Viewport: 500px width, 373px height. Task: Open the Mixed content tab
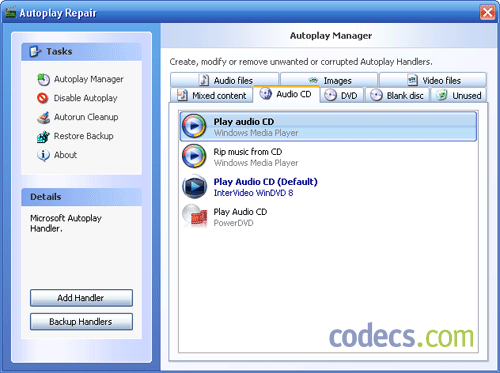[212, 95]
